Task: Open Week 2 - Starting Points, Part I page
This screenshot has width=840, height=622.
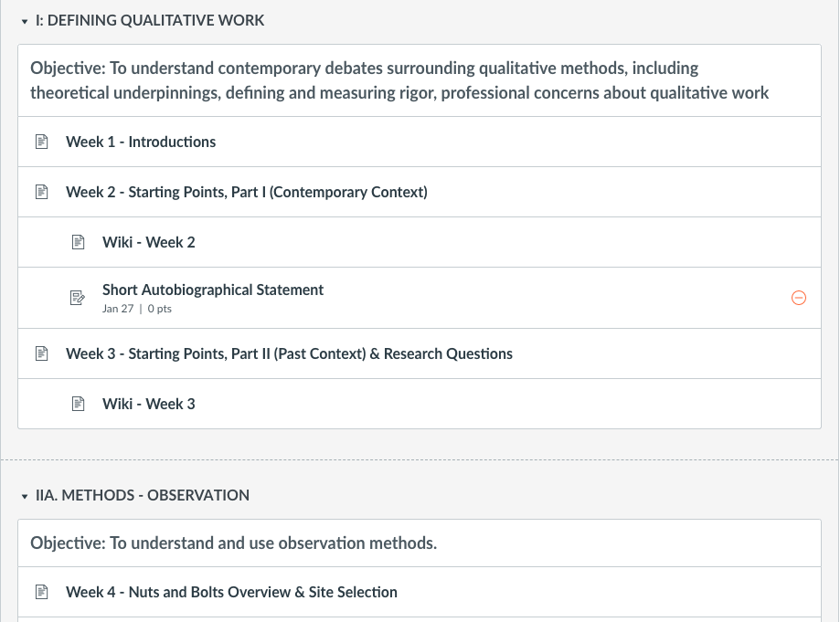Action: pyautogui.click(x=246, y=192)
